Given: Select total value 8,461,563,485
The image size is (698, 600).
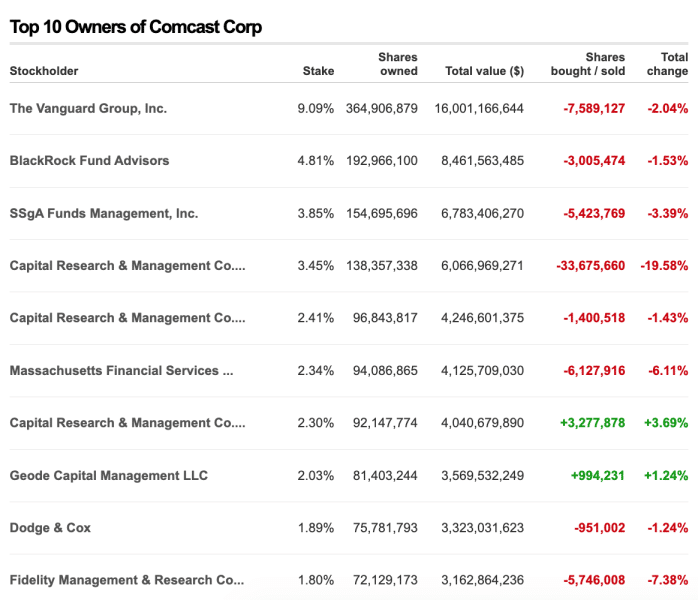Looking at the screenshot, I should coord(483,161).
